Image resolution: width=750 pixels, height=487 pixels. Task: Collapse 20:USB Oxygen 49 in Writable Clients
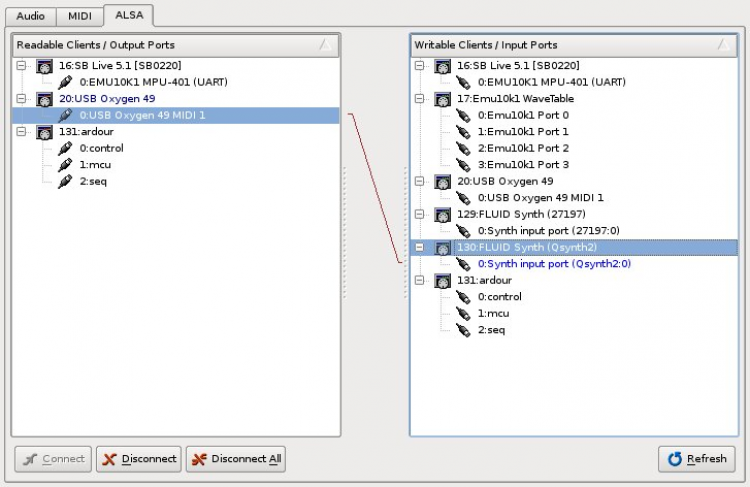419,181
